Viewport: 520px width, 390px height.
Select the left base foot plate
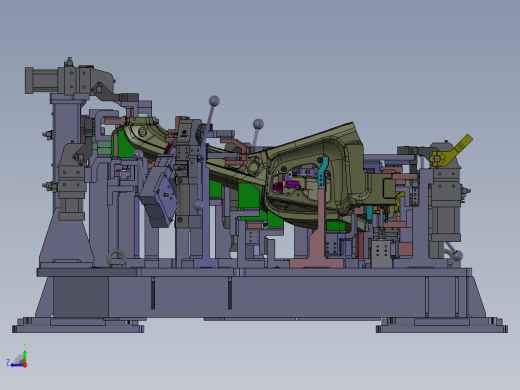pos(78,325)
